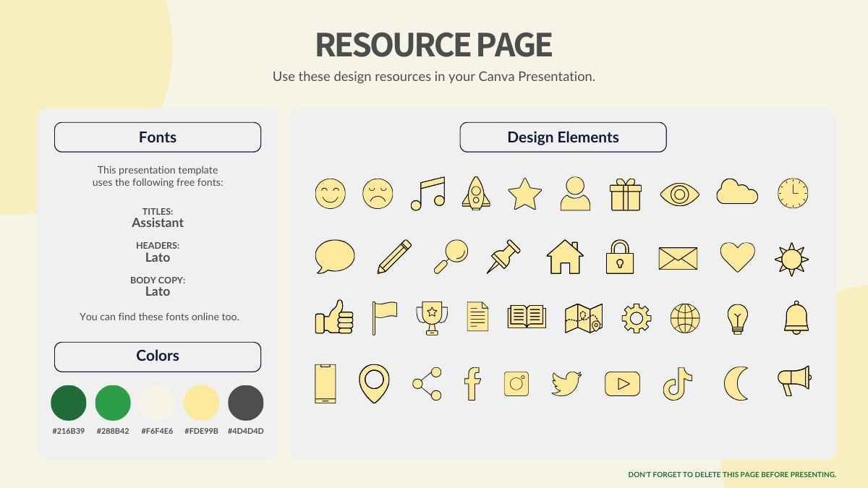Click the 'DON'T FORGET TO DELETE THIS PAGE' note
The height and width of the screenshot is (488, 868).
tap(732, 475)
